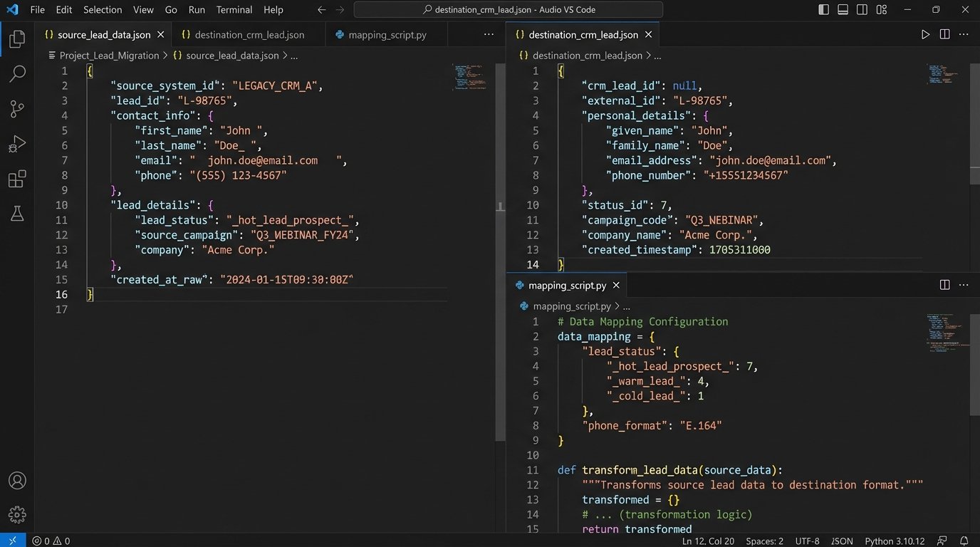Screen dimensions: 980x547
Task: Toggle the Primary Side Bar visibility
Action: 823,9
